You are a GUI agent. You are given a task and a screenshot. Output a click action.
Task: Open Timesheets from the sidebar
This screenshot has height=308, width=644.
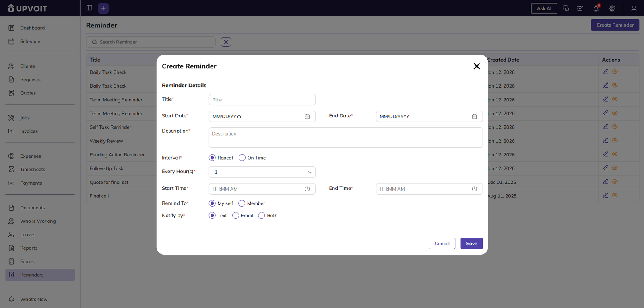tap(33, 170)
